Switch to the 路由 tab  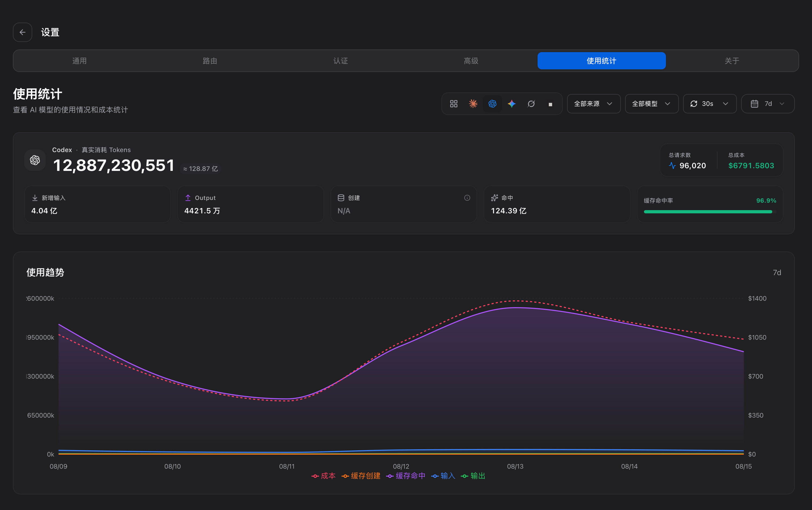pyautogui.click(x=210, y=61)
